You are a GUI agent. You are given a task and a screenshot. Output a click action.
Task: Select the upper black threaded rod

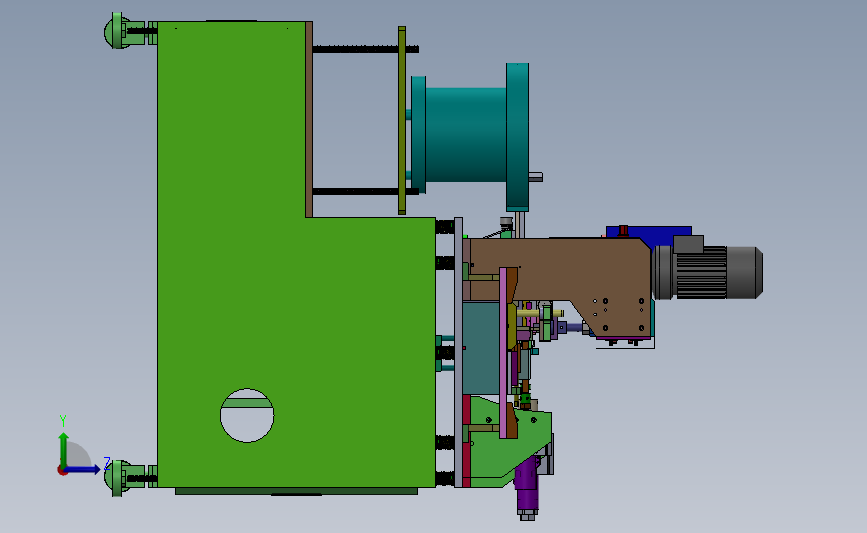pyautogui.click(x=356, y=49)
